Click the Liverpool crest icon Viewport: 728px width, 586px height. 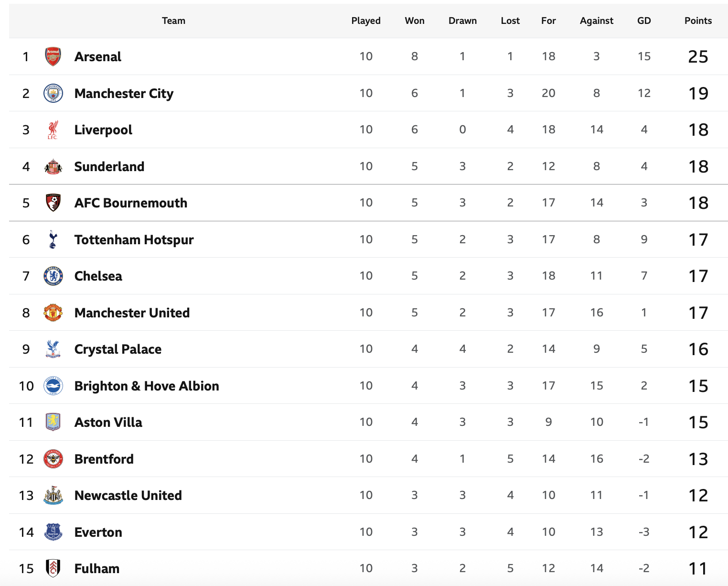coord(53,130)
